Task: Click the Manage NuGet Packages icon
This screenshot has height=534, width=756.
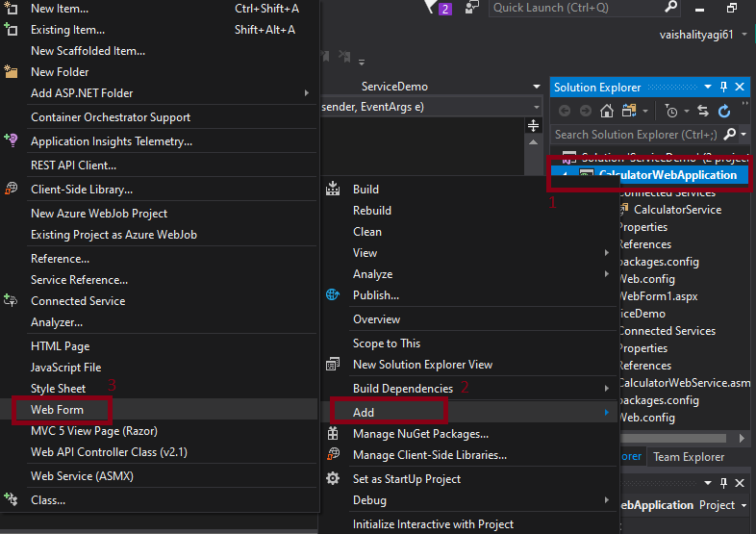Action: click(x=333, y=433)
